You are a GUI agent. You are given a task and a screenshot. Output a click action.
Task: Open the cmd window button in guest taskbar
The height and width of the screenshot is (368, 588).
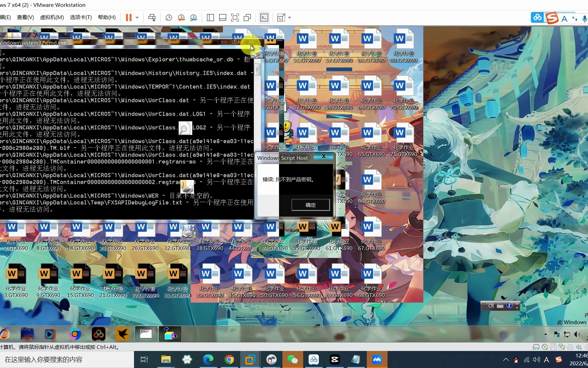tap(146, 334)
